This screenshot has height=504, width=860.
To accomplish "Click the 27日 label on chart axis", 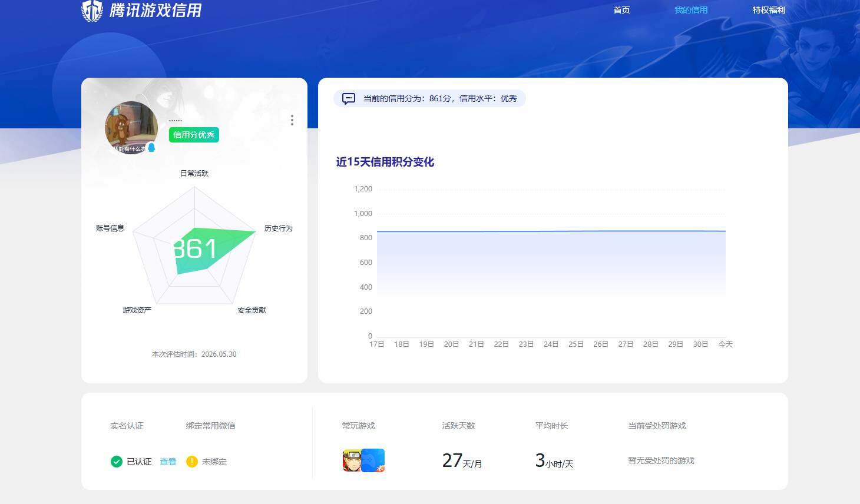I will click(626, 344).
